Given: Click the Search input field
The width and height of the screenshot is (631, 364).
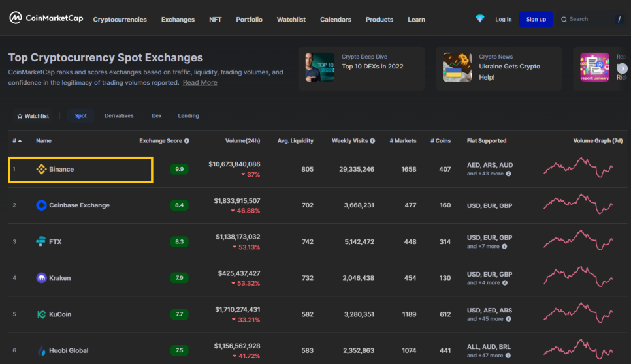Looking at the screenshot, I should tap(591, 19).
